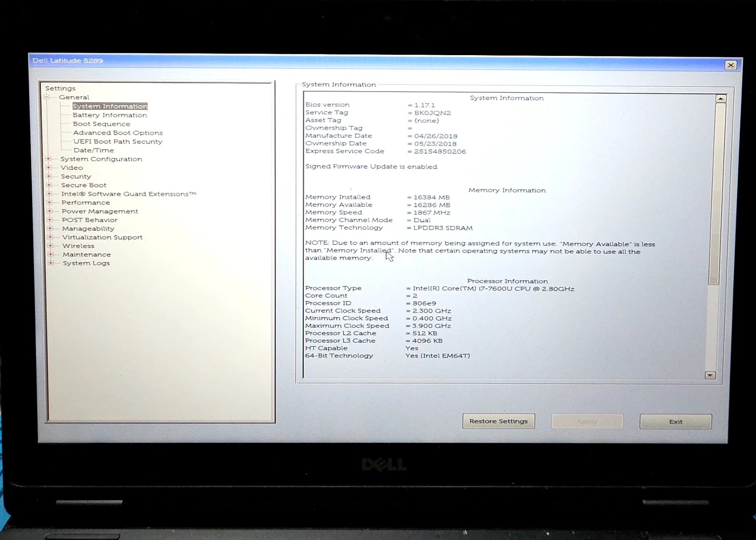Expand the System Configuration node
The height and width of the screenshot is (540, 756).
(48, 159)
